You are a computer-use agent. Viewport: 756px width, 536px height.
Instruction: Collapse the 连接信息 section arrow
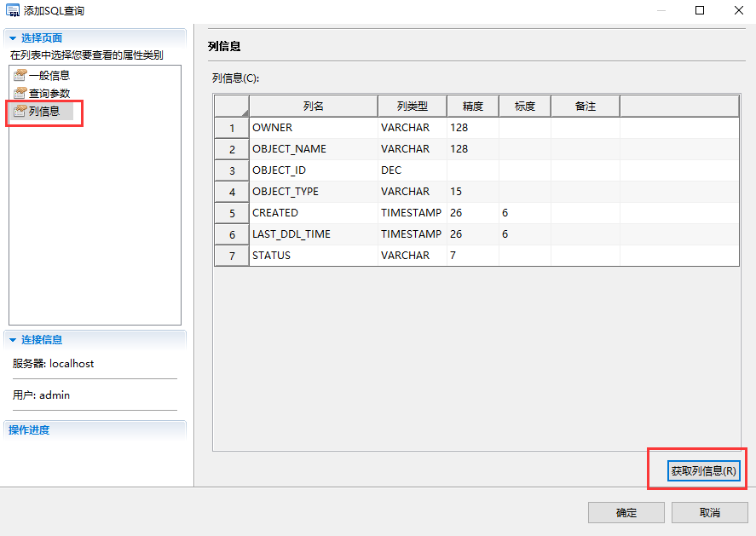click(x=13, y=340)
